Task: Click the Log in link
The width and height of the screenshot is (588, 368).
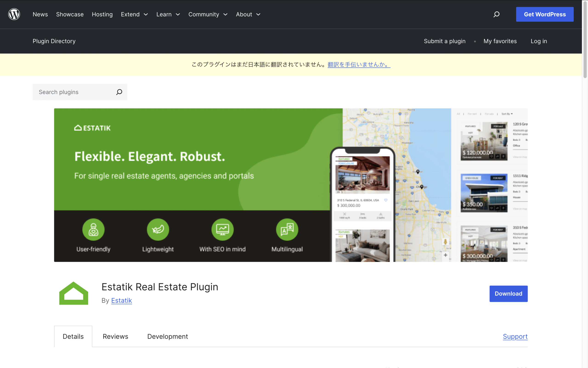Action: pyautogui.click(x=539, y=41)
